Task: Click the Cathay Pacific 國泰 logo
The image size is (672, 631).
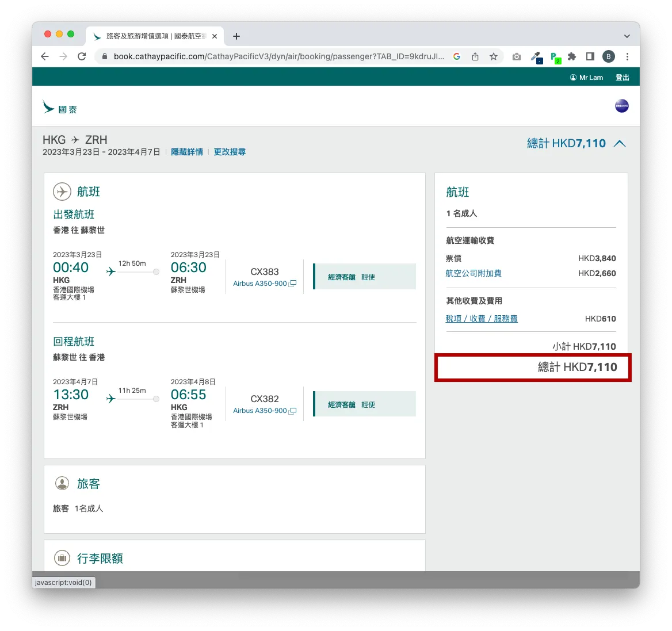Action: 60,107
